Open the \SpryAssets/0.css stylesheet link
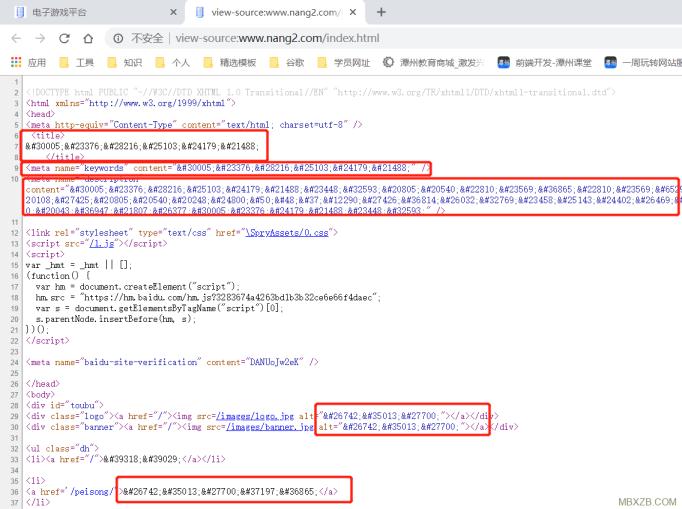Screen dimensions: 682x509 click(287, 233)
